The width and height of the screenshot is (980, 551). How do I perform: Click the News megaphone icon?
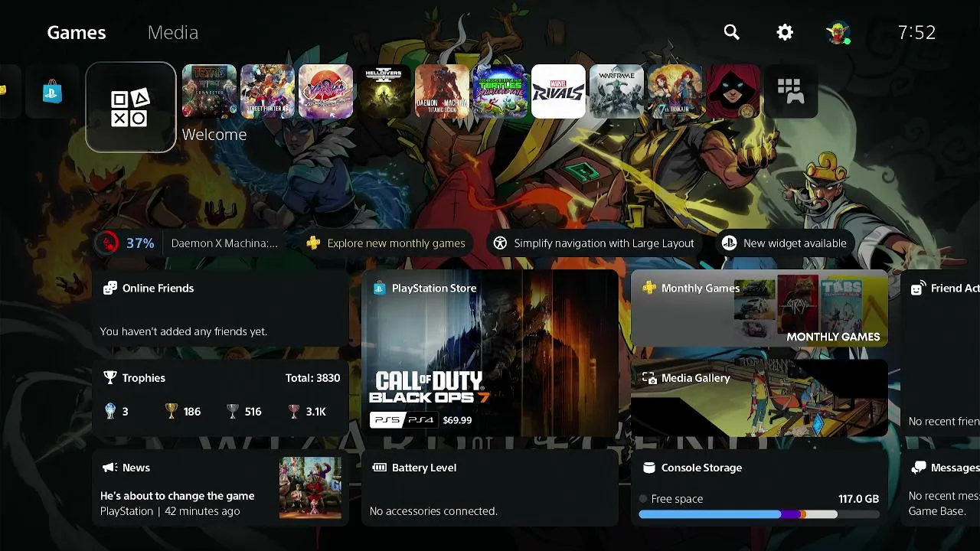pos(109,468)
